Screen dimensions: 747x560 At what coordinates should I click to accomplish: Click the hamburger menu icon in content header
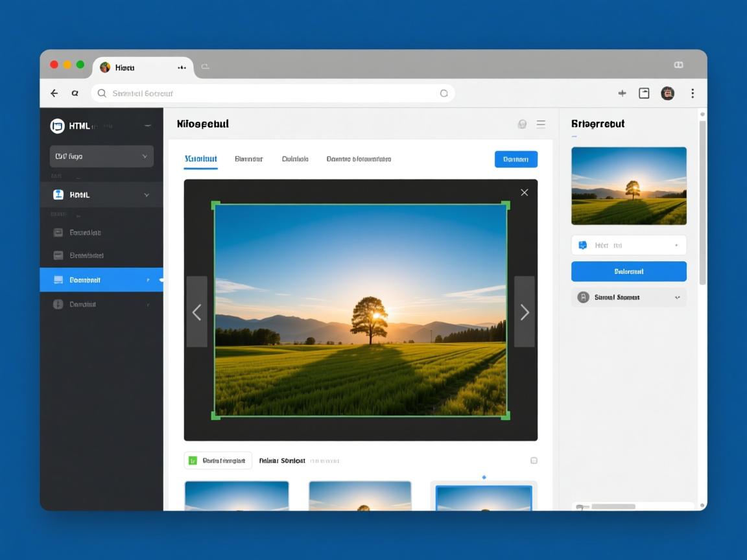tap(541, 124)
